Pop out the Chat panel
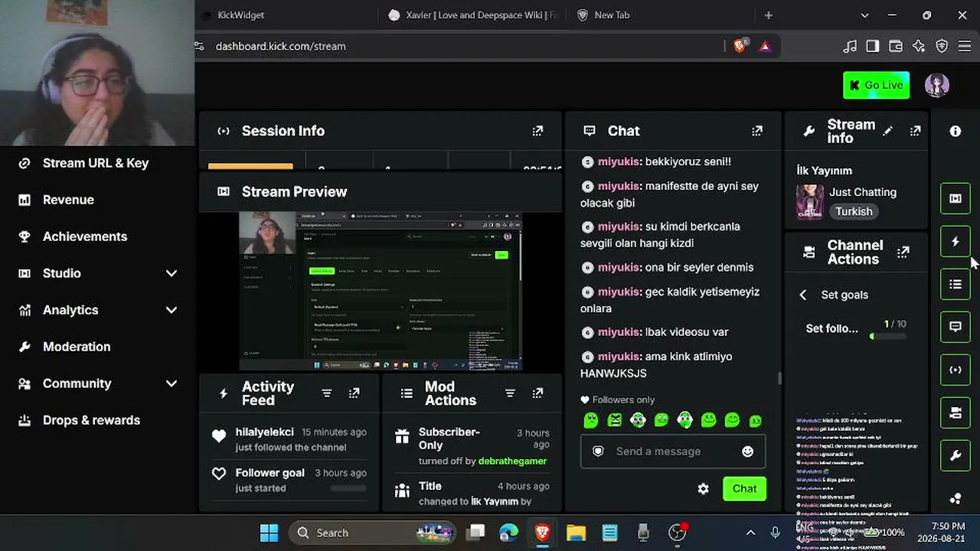The height and width of the screenshot is (551, 980). (757, 131)
